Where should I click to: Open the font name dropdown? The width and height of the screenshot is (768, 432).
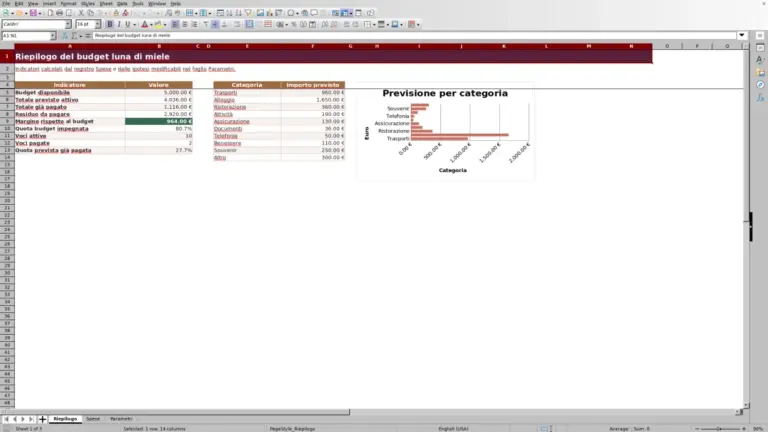tap(68, 24)
